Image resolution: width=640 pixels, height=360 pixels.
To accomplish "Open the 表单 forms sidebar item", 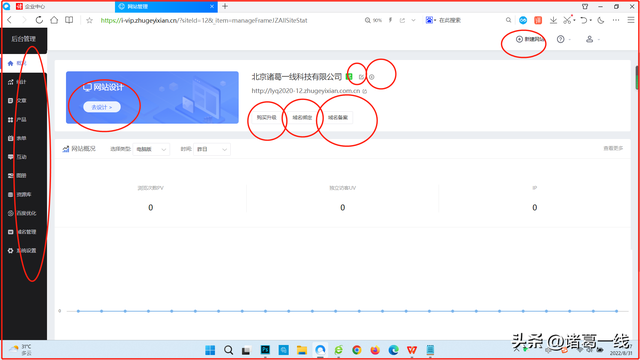I will (x=23, y=138).
